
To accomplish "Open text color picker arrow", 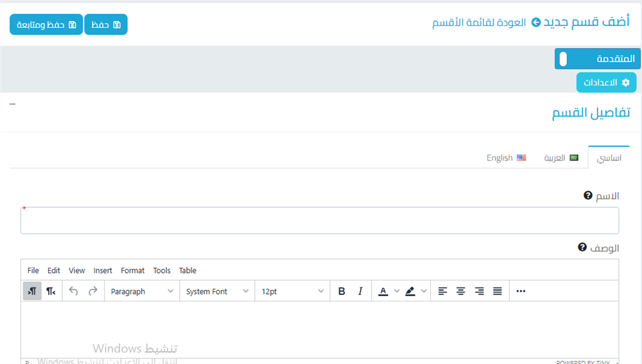I will (x=397, y=291).
